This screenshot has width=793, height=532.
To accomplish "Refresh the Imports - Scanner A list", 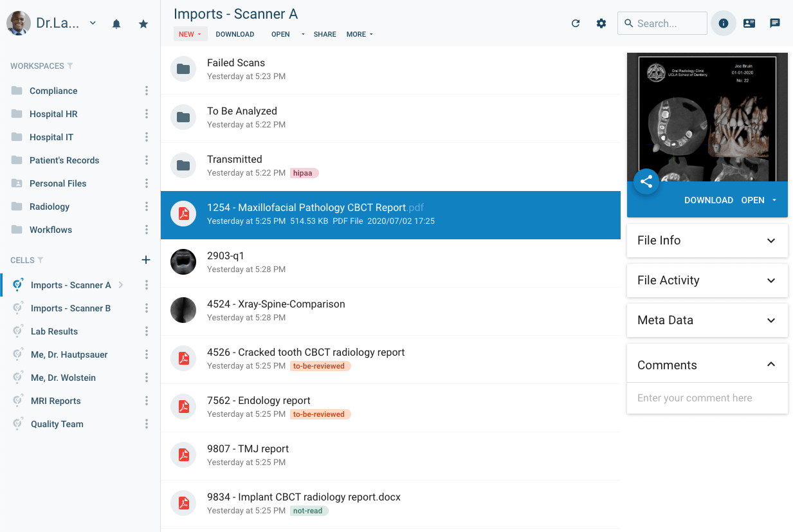I will [576, 23].
